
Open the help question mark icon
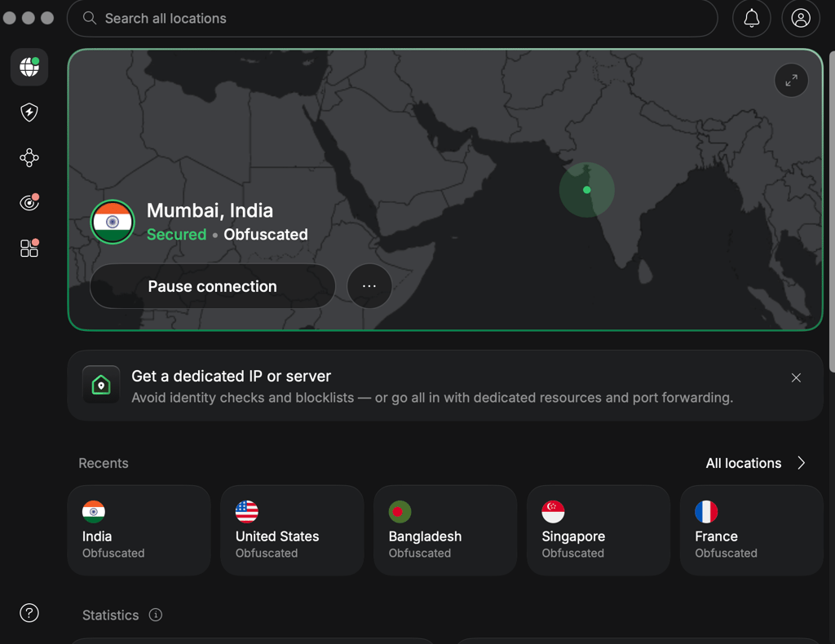(x=29, y=613)
